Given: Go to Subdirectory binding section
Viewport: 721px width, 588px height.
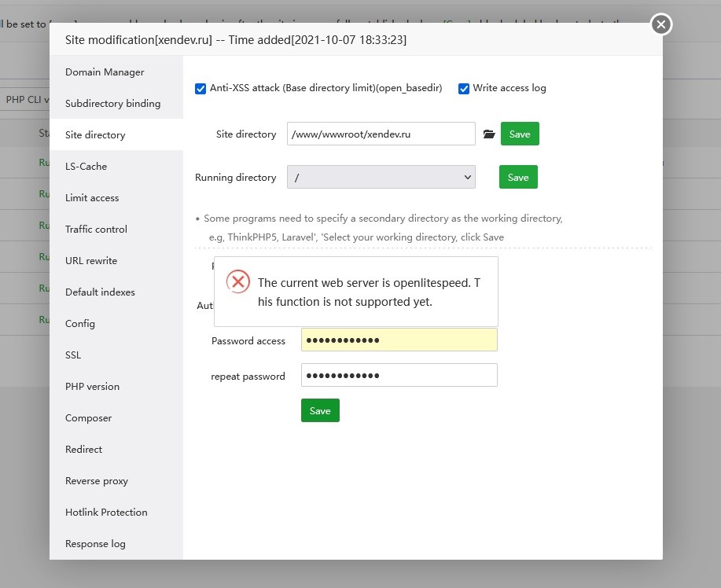Looking at the screenshot, I should click(116, 104).
